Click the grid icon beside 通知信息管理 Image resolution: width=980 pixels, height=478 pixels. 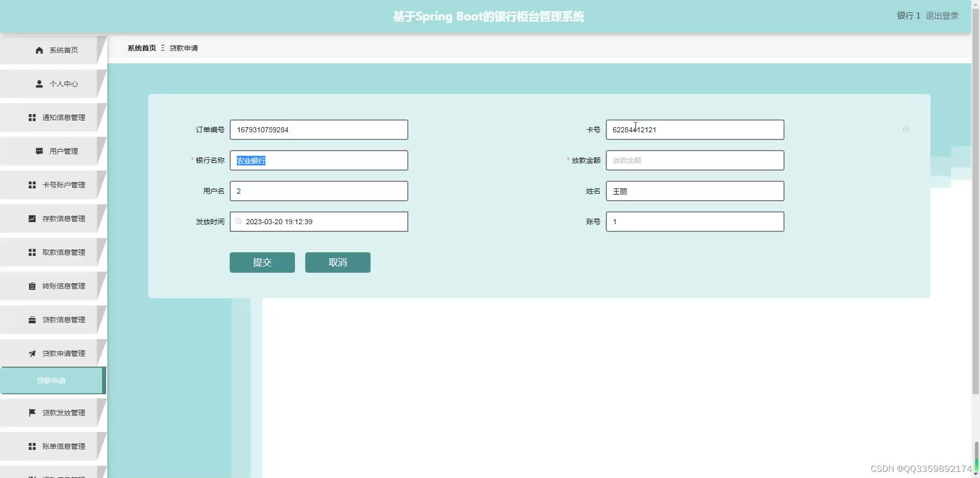coord(32,117)
